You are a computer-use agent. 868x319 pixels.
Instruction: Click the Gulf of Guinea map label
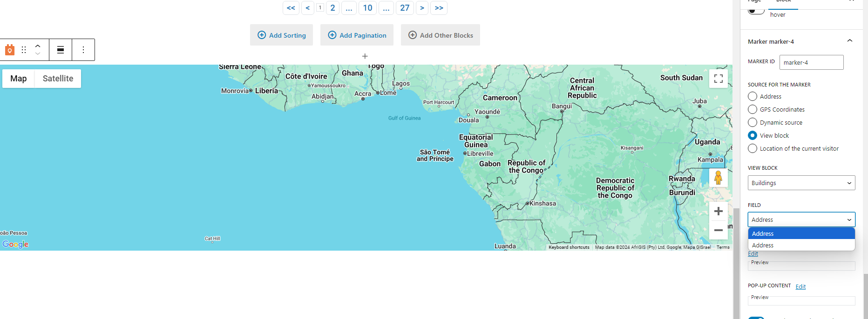404,118
